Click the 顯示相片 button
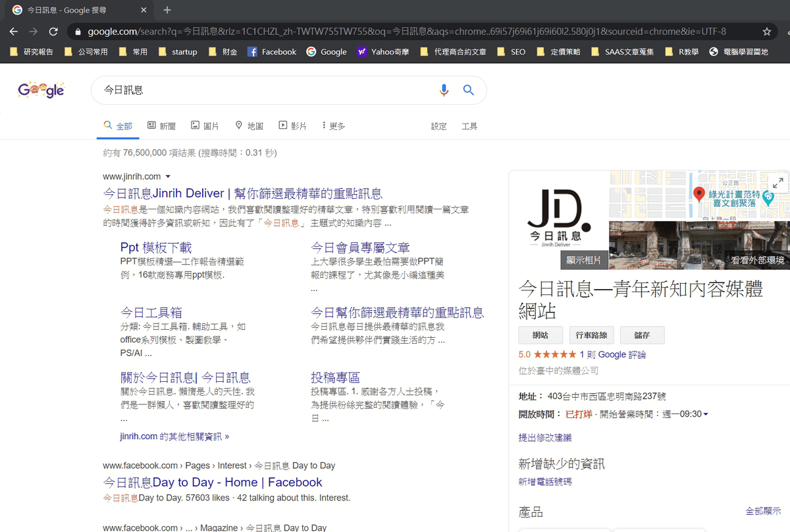 pos(584,260)
